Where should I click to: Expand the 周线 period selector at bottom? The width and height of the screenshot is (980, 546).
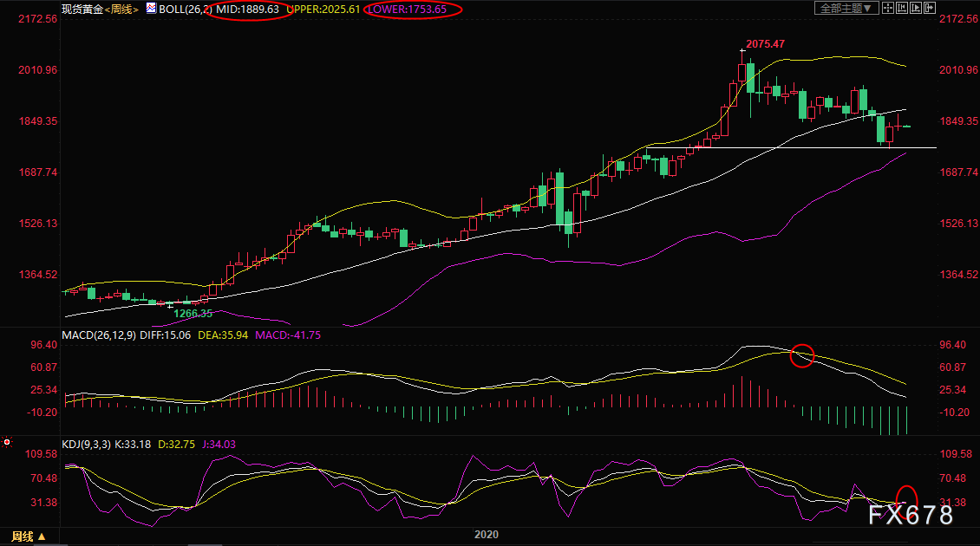pyautogui.click(x=28, y=536)
